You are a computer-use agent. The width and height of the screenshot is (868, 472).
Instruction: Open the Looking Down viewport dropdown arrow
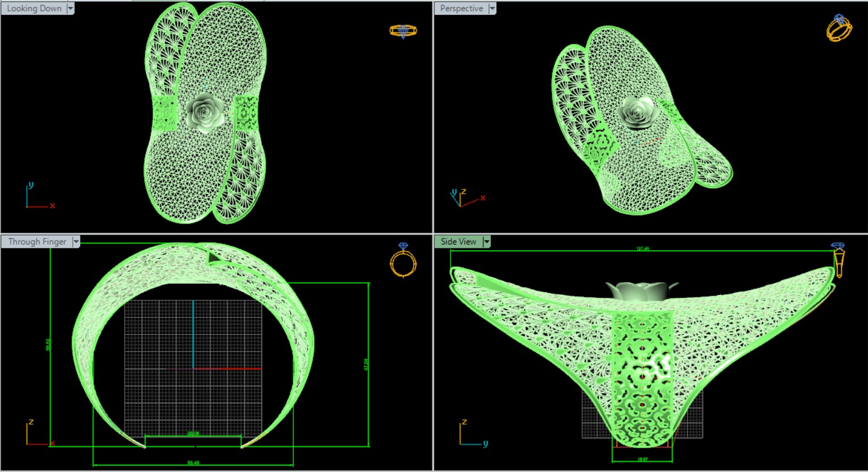click(71, 9)
